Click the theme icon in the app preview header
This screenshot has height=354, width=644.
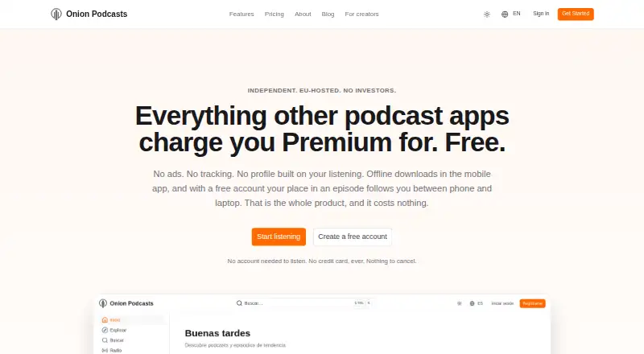tap(460, 303)
